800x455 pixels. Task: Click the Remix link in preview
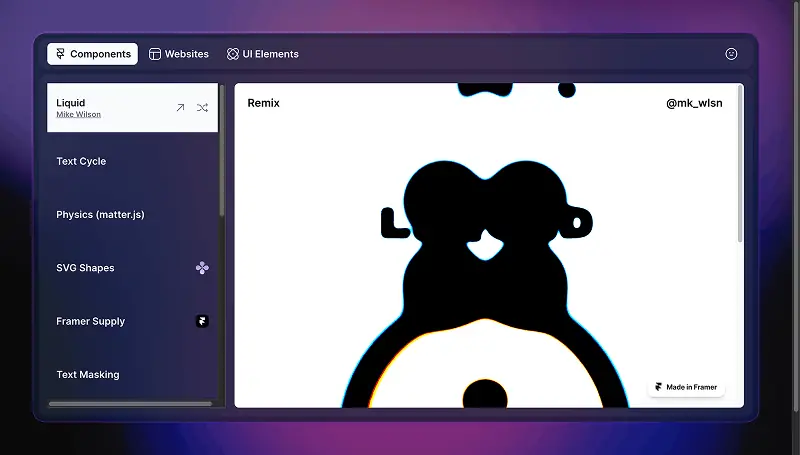pyautogui.click(x=263, y=103)
